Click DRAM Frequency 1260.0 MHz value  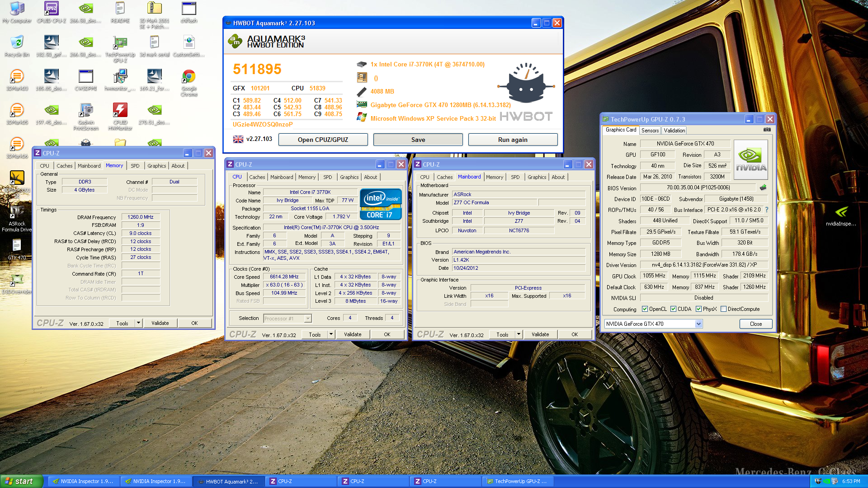click(x=140, y=217)
